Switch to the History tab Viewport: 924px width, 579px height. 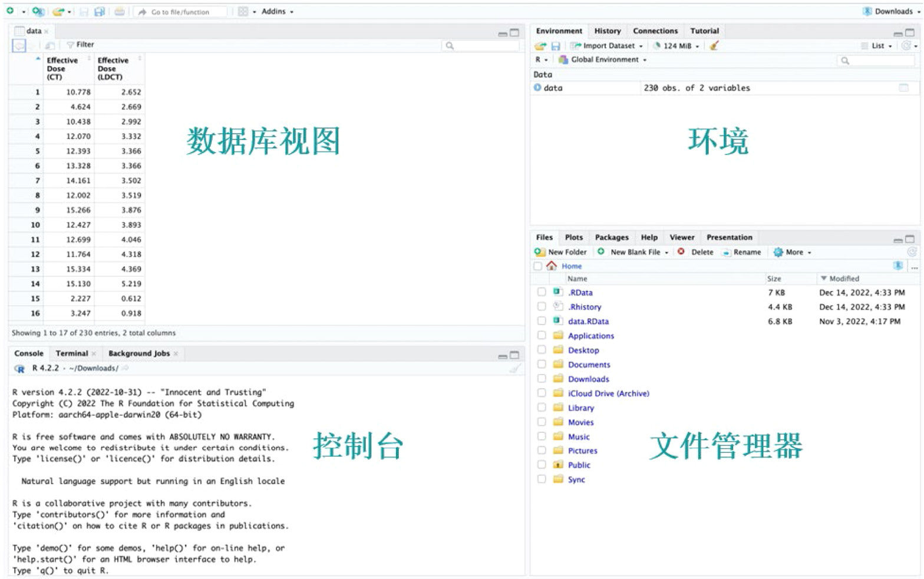coord(607,31)
